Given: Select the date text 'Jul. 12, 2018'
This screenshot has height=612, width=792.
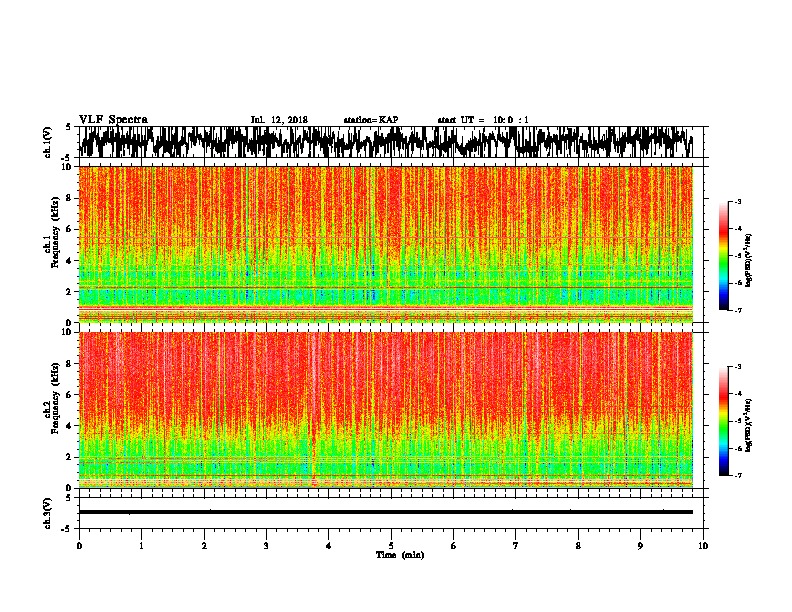Looking at the screenshot, I should (x=279, y=120).
